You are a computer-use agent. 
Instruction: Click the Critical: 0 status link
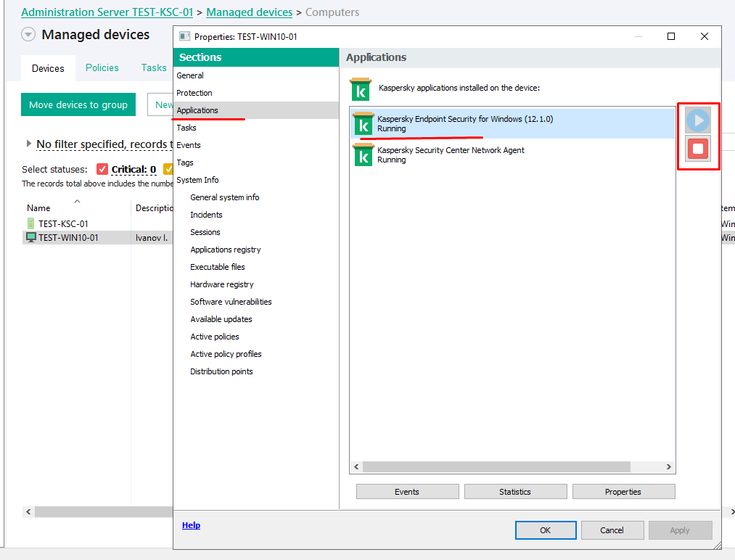(134, 169)
